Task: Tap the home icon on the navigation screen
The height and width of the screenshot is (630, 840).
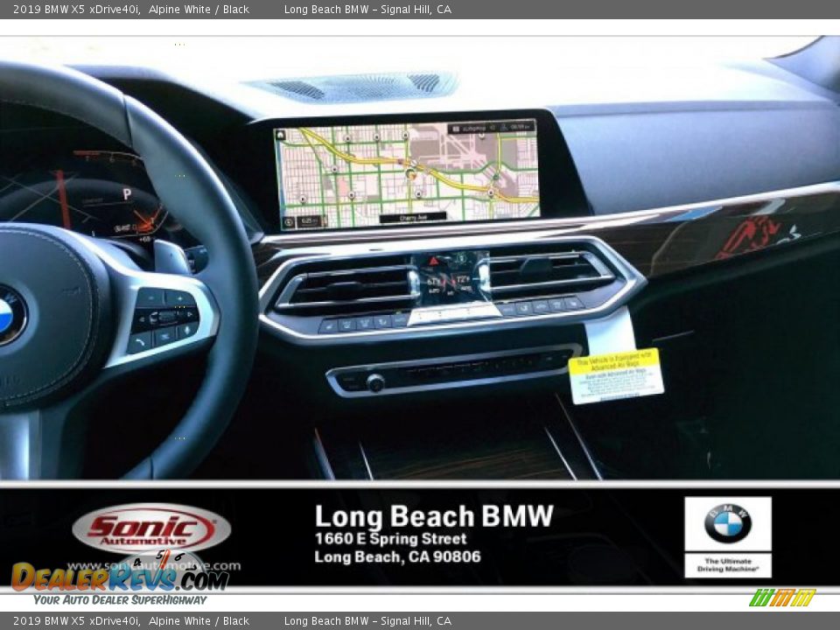Action: (280, 134)
